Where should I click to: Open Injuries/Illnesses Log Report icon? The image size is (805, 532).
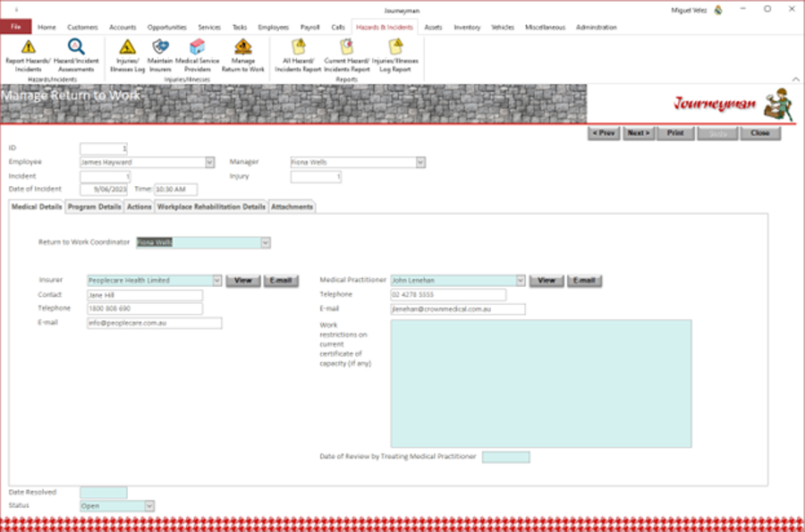click(395, 47)
